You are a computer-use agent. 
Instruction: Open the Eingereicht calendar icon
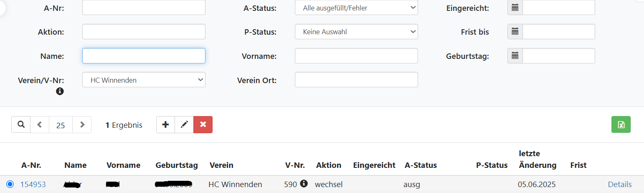[x=515, y=8]
